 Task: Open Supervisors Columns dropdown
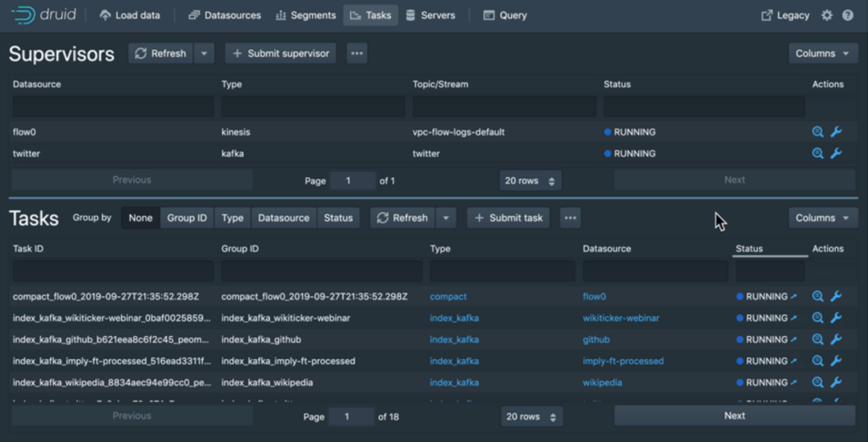[x=823, y=53]
